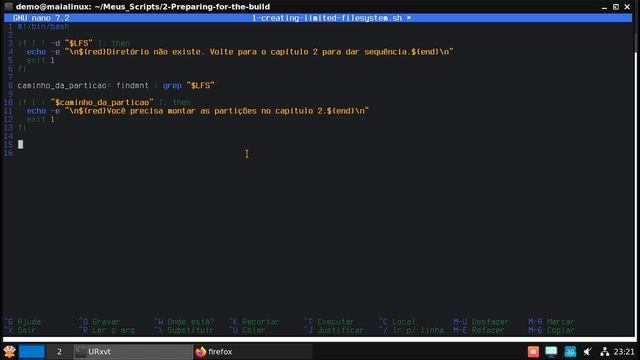Viewport: 640px width, 360px height.
Task: Maximize the URxvt terminal window
Action: point(616,7)
